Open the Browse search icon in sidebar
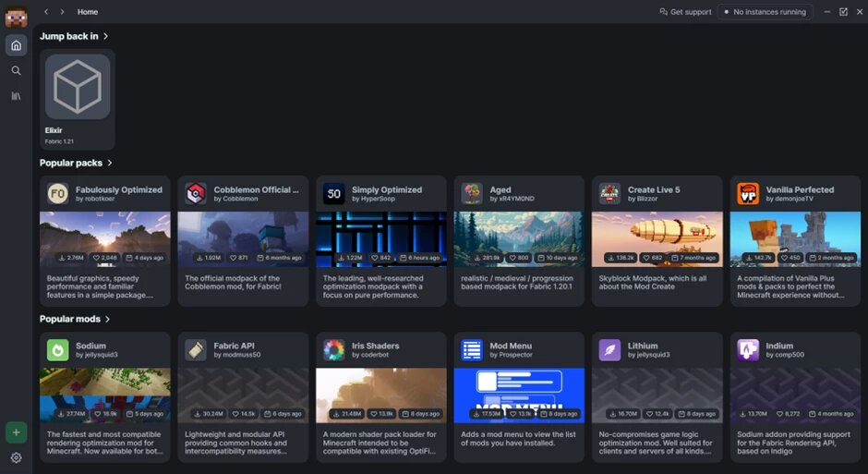Viewport: 868px width, 474px height. point(16,70)
